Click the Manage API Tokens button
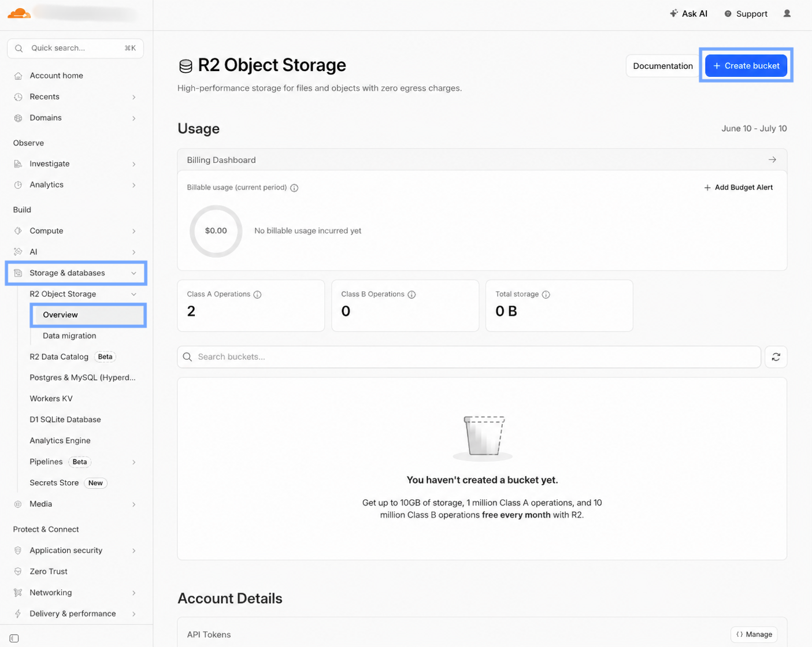Image resolution: width=812 pixels, height=647 pixels. (x=754, y=634)
